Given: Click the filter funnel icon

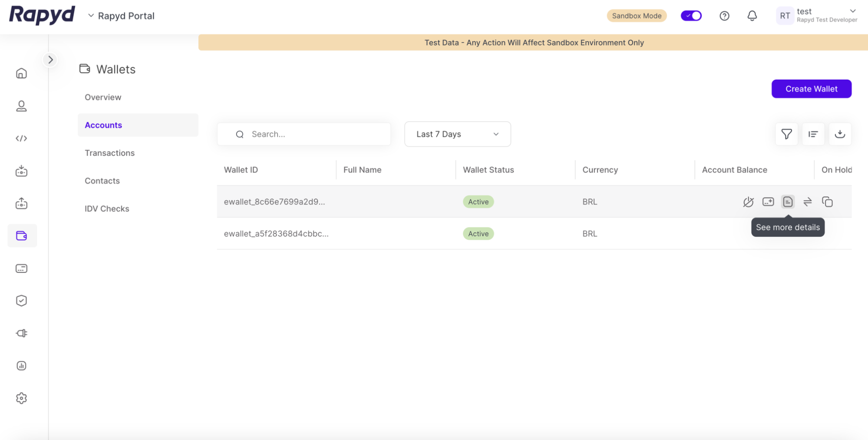Looking at the screenshot, I should pos(786,134).
